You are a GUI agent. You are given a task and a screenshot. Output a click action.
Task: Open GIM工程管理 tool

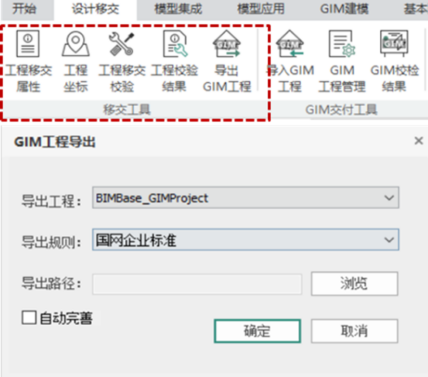point(342,61)
